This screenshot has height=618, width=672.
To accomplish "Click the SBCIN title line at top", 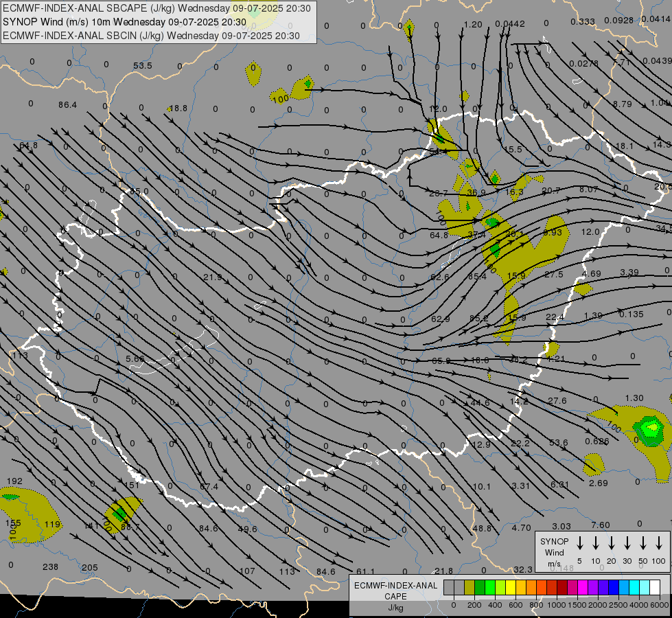I will point(151,36).
